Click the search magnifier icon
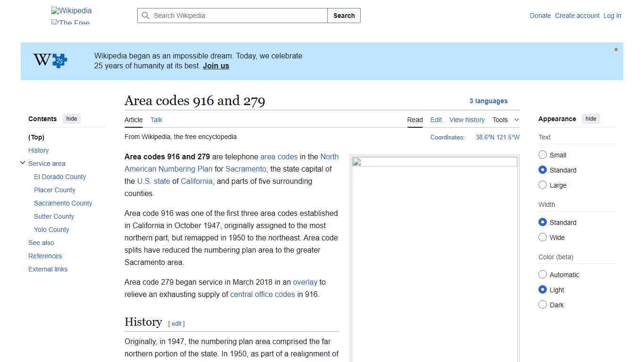 (146, 16)
